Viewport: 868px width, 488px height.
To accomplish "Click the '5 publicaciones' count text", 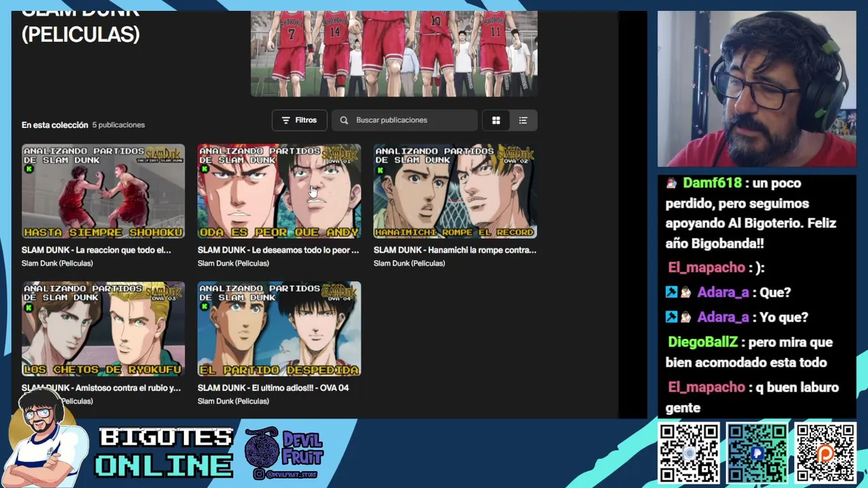I will pos(119,125).
